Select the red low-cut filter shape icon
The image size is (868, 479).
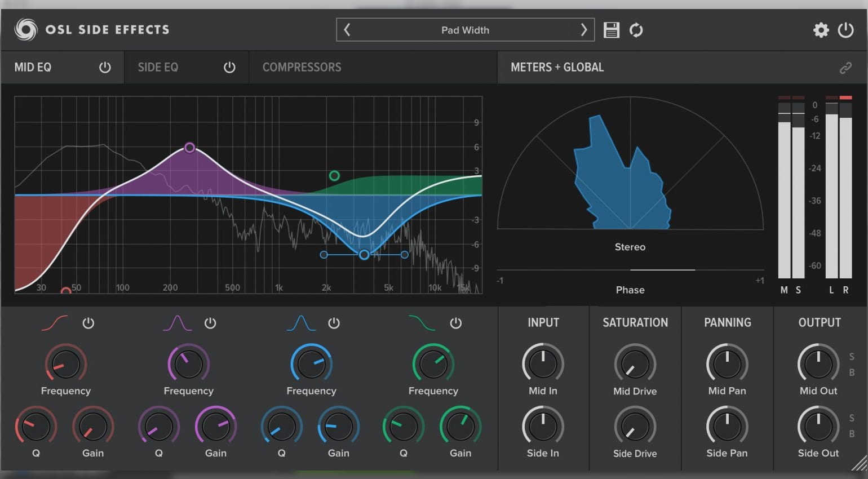tap(54, 323)
